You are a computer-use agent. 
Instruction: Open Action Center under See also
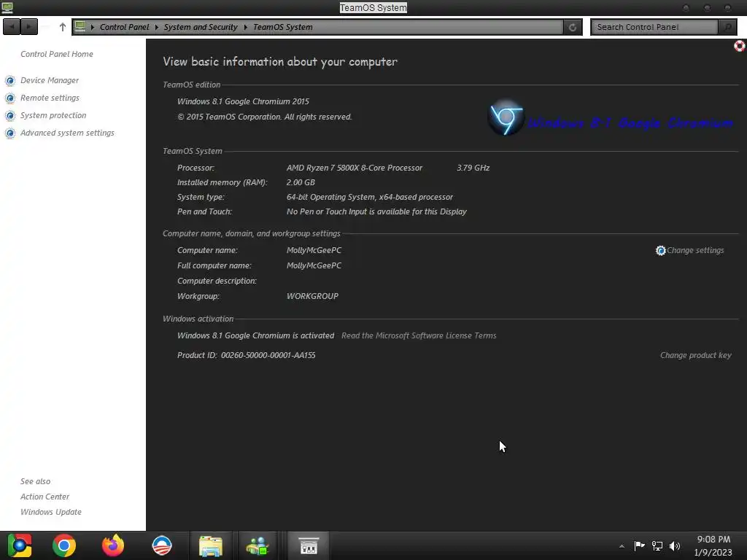click(44, 497)
